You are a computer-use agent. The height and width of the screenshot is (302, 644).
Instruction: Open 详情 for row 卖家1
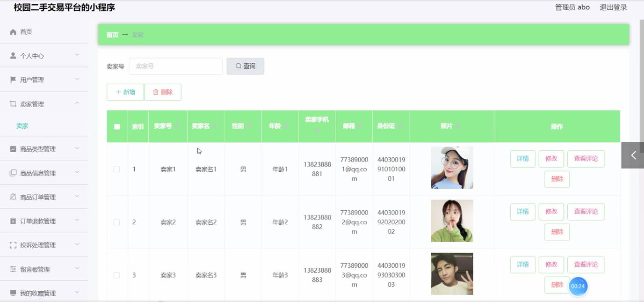523,159
